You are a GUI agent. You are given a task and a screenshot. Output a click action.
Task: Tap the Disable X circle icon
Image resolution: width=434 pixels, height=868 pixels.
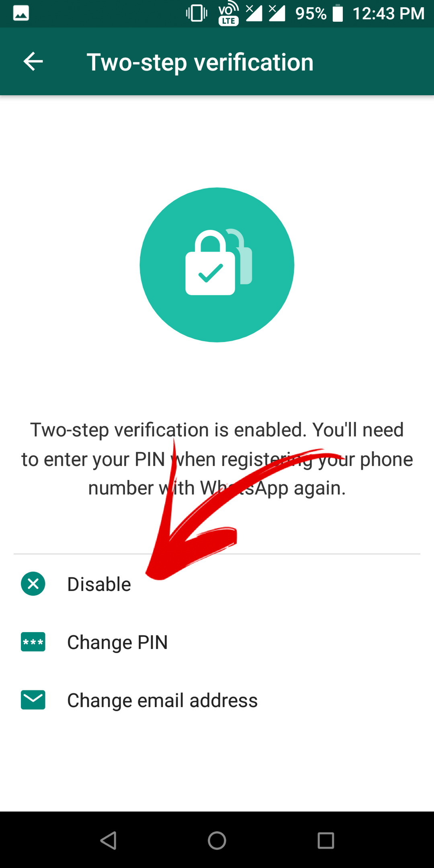click(x=33, y=583)
